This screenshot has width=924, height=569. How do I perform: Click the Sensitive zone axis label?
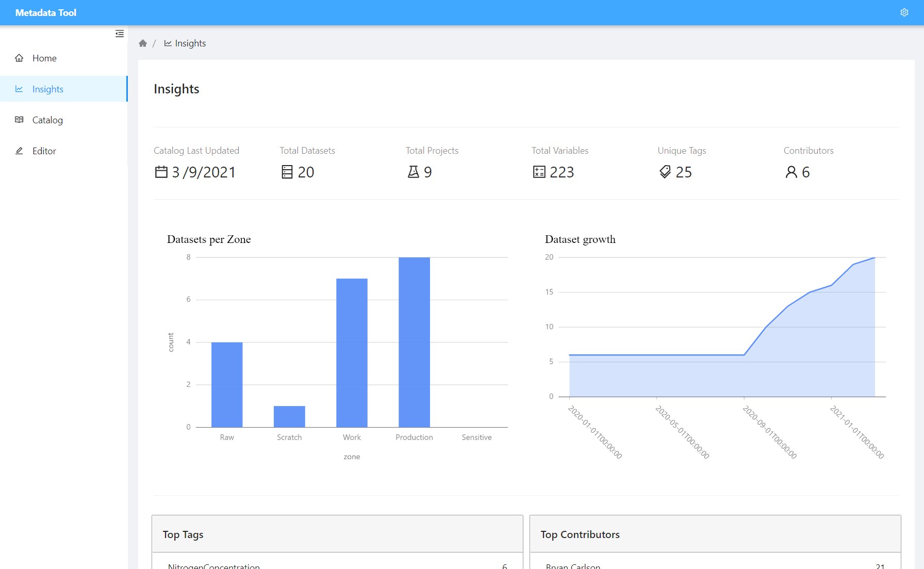click(476, 437)
